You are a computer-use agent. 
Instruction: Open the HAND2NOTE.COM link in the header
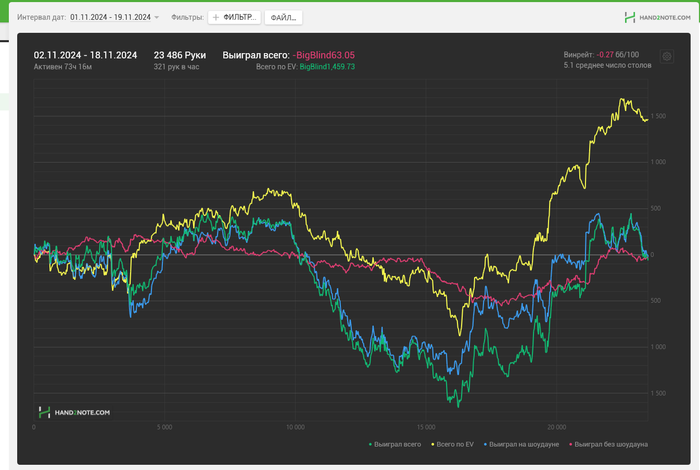pyautogui.click(x=665, y=18)
